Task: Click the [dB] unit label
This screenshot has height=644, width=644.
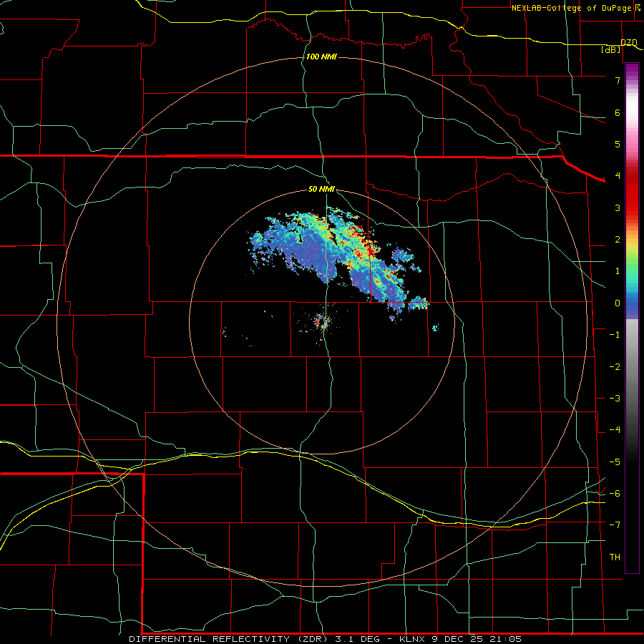Action: (x=611, y=49)
